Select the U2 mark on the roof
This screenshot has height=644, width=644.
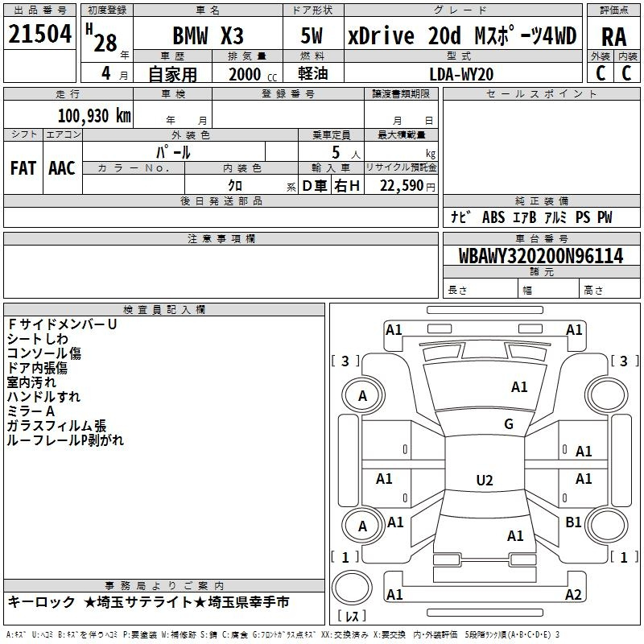click(x=485, y=480)
